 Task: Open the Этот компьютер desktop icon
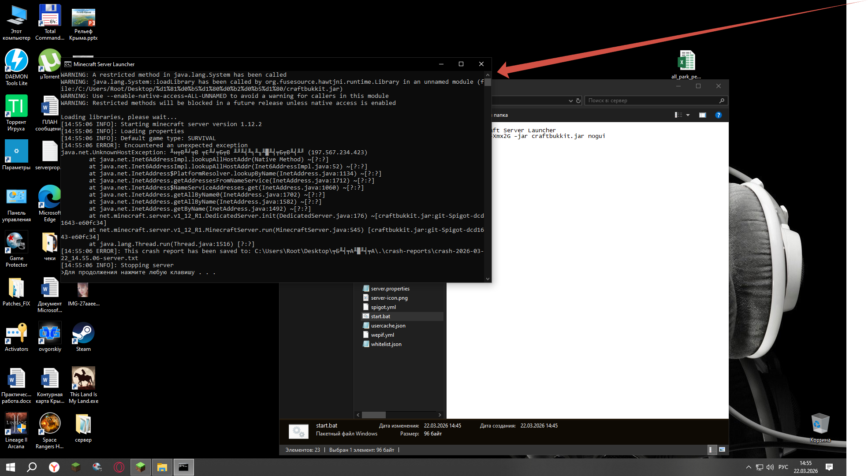pos(16,22)
